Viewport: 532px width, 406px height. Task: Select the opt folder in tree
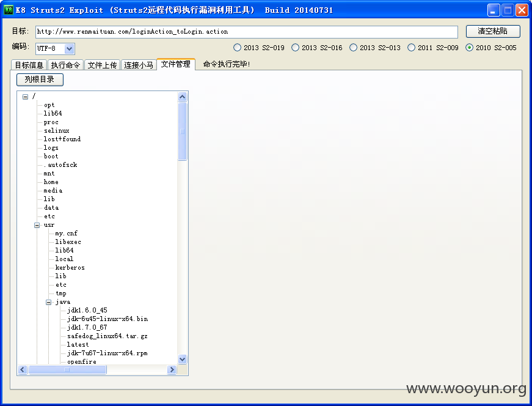pos(49,105)
